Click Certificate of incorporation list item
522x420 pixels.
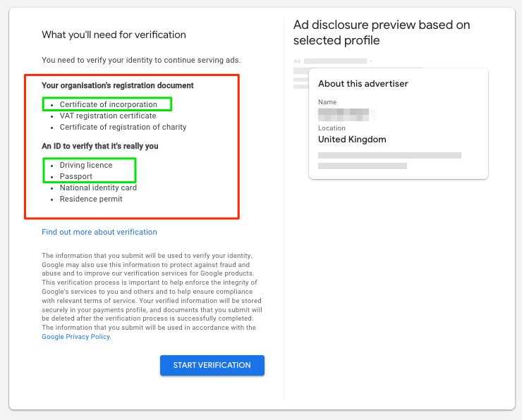click(108, 104)
